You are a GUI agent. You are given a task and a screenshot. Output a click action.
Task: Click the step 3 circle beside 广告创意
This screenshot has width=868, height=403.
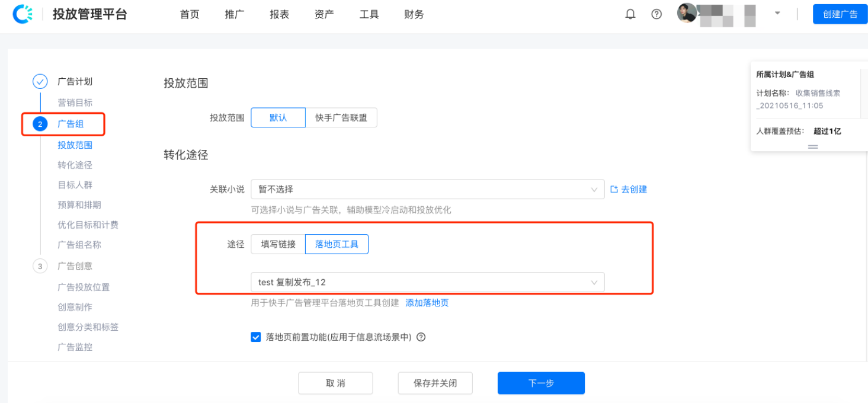[x=40, y=266]
